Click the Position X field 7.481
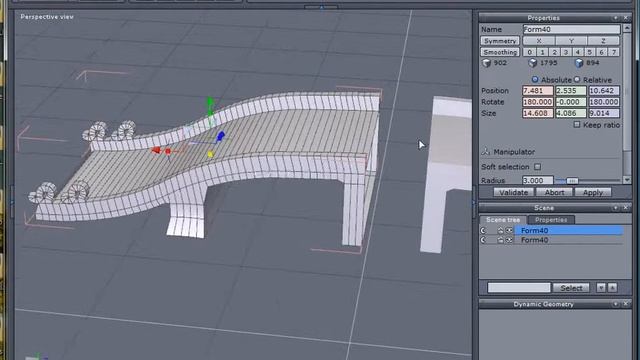 coord(538,91)
